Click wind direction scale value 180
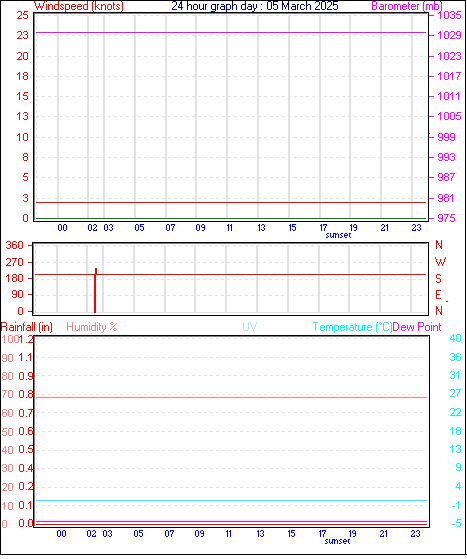Image resolution: width=467 pixels, height=559 pixels. (x=15, y=278)
